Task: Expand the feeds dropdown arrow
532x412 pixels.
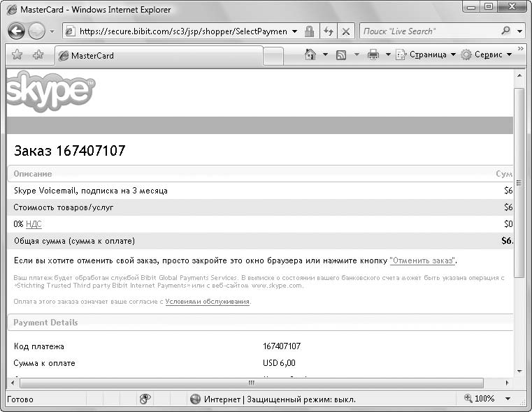Action: click(x=357, y=54)
